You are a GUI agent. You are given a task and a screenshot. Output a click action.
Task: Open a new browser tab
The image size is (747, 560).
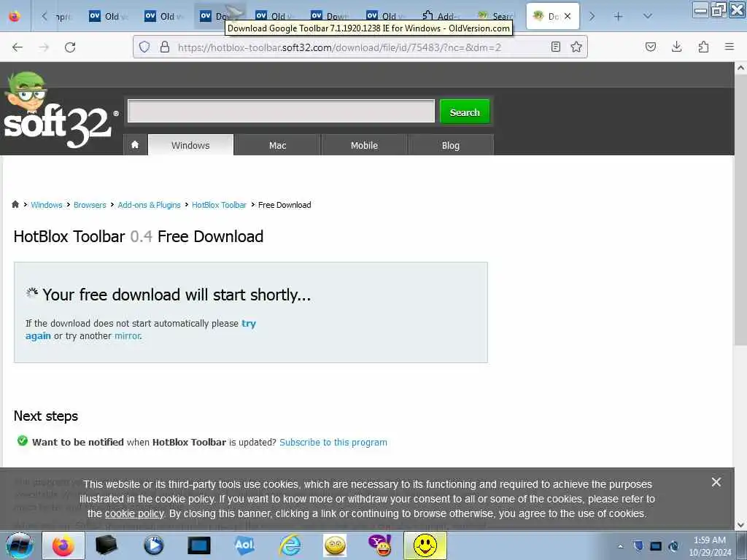[618, 17]
